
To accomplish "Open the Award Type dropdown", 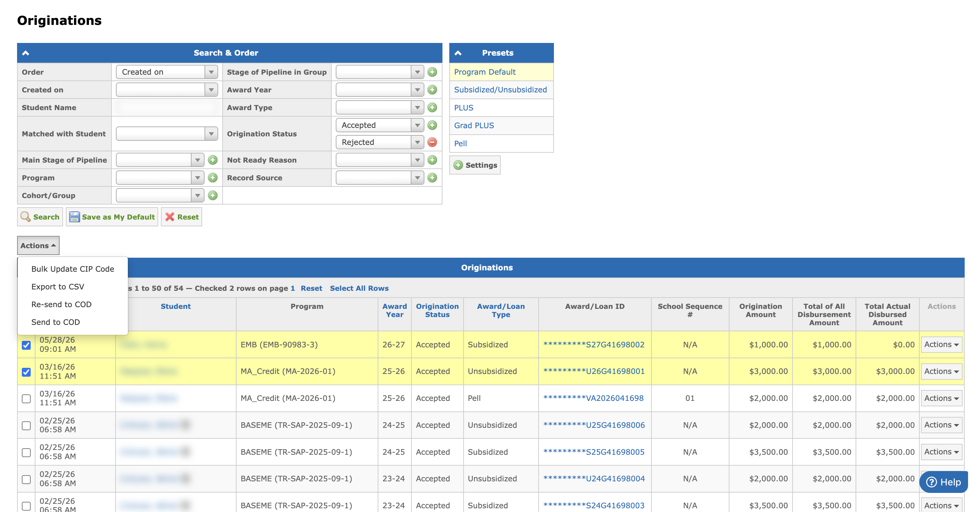I will tap(380, 108).
